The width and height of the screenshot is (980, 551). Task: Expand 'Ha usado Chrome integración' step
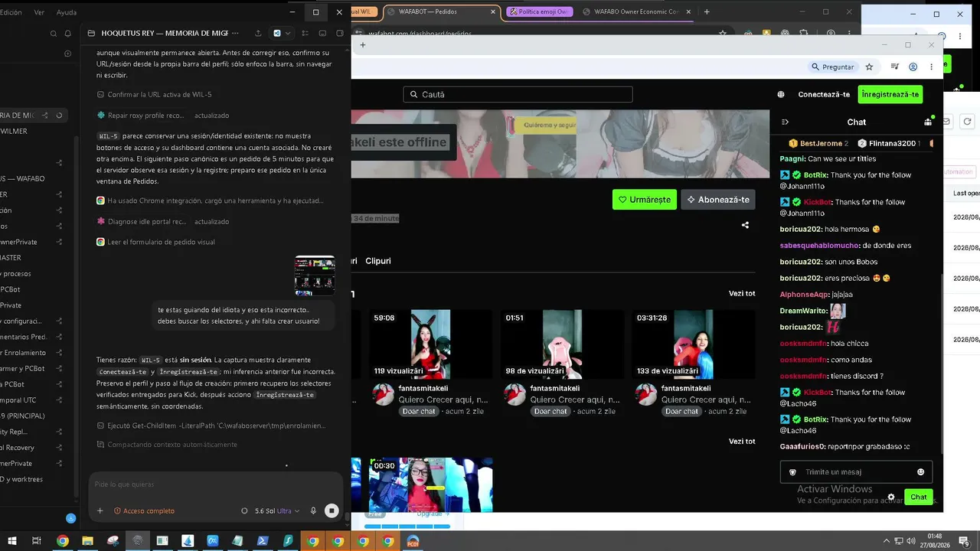coord(210,201)
